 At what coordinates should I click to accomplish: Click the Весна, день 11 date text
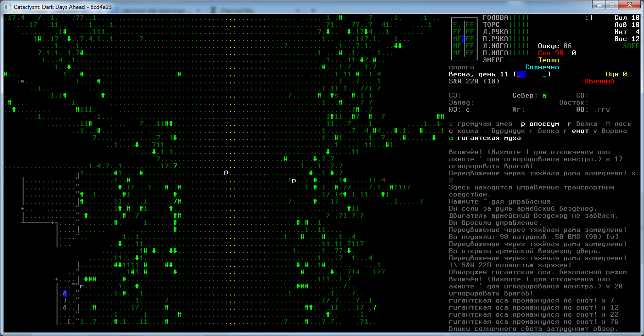coord(479,74)
